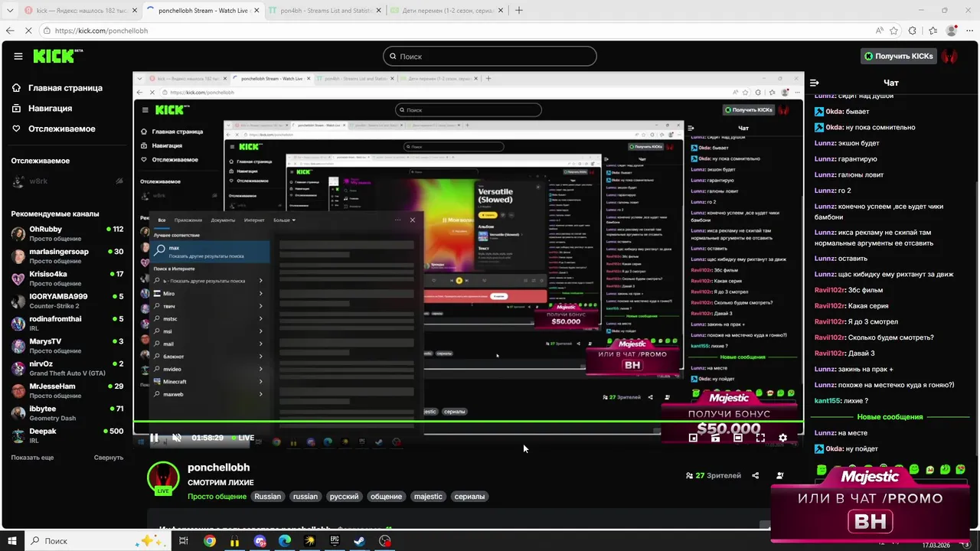This screenshot has height=551, width=980.
Task: Focus the Kick Поиск search field
Action: 490,56
